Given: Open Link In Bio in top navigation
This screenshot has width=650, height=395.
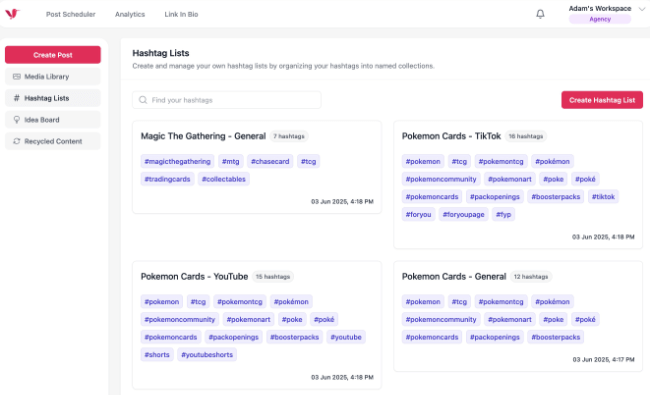Looking at the screenshot, I should 181,14.
